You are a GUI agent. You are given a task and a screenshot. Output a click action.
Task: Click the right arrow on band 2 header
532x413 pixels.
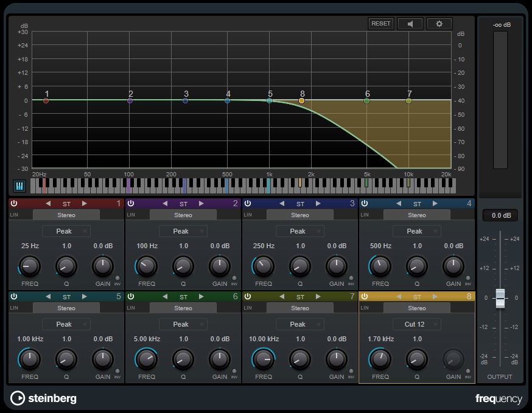[x=201, y=203]
